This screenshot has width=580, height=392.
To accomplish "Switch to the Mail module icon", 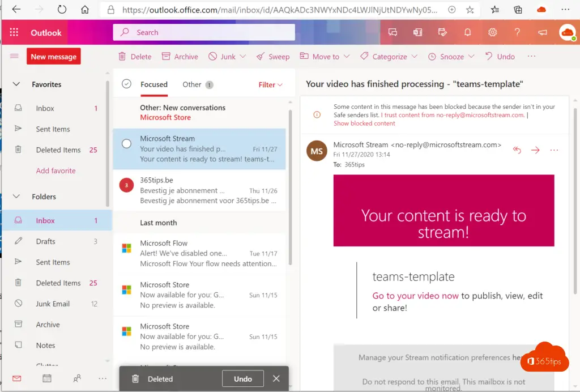I will tap(16, 378).
